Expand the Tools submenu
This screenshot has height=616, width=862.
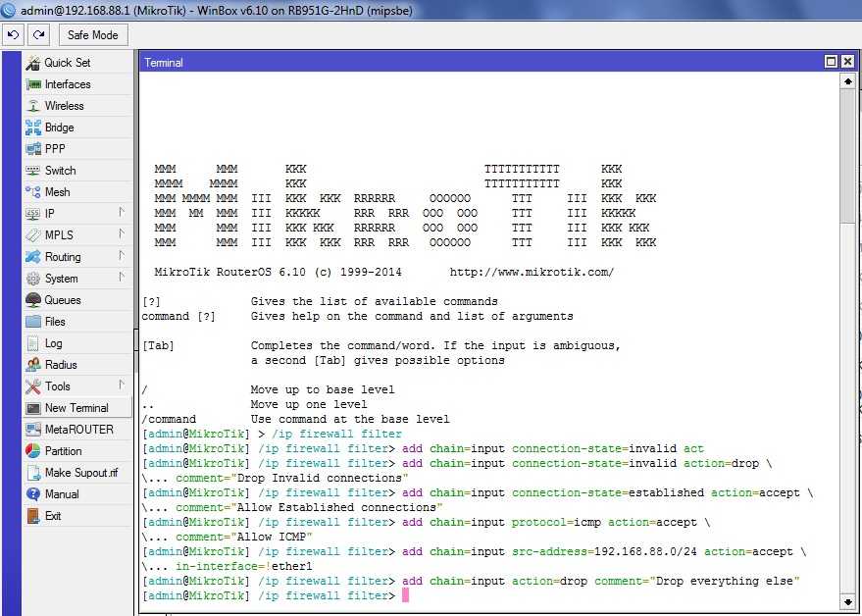tap(122, 385)
